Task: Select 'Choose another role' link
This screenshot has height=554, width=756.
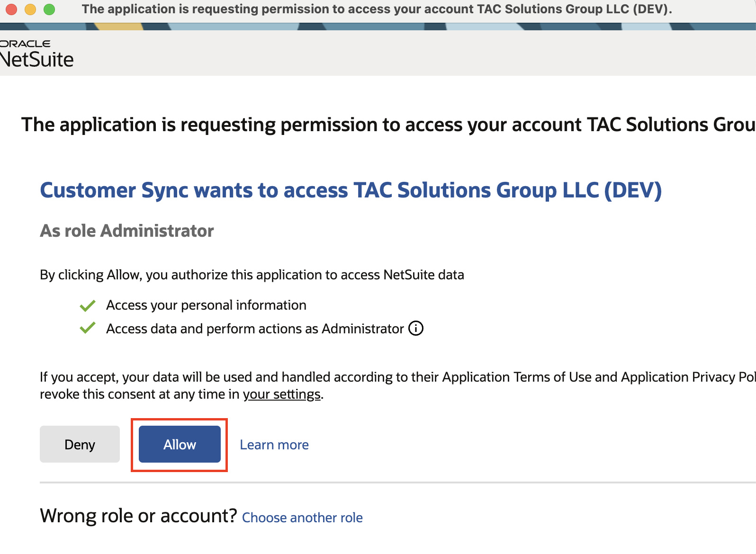Action: (x=302, y=518)
